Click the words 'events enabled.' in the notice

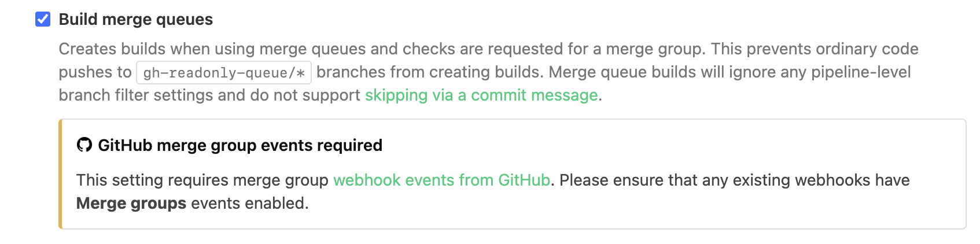point(250,204)
